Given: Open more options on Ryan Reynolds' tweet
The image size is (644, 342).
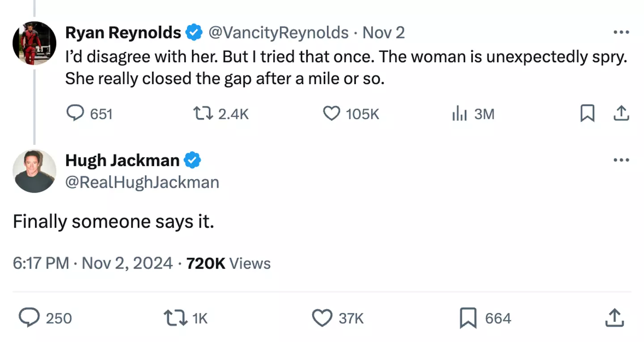Looking at the screenshot, I should [x=621, y=32].
